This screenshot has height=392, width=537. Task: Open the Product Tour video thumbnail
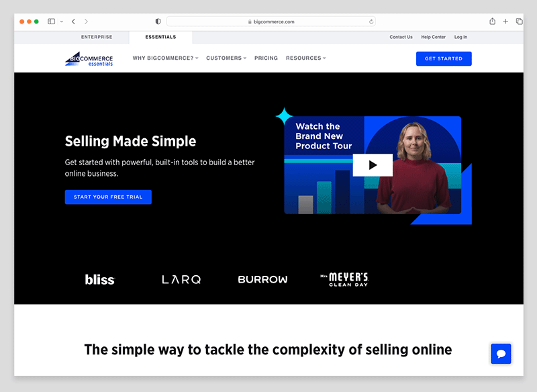pyautogui.click(x=373, y=165)
